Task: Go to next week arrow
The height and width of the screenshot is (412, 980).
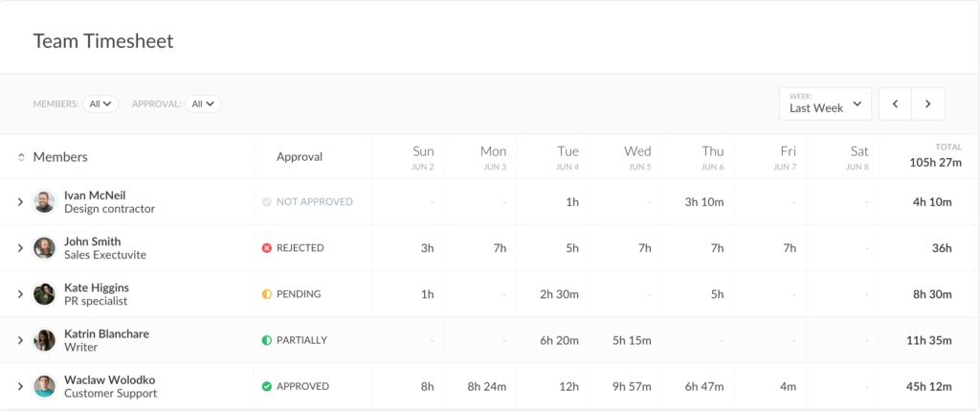Action: 928,103
